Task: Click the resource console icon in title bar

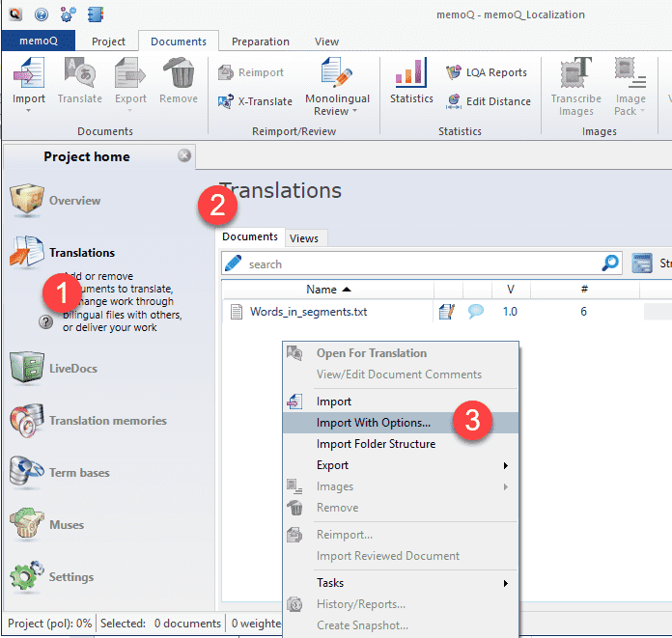Action: [x=96, y=14]
